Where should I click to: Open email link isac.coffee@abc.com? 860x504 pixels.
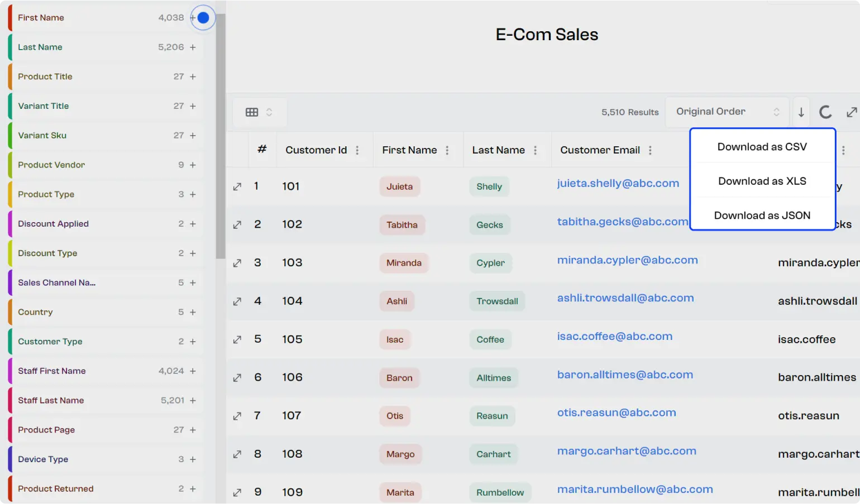(615, 337)
